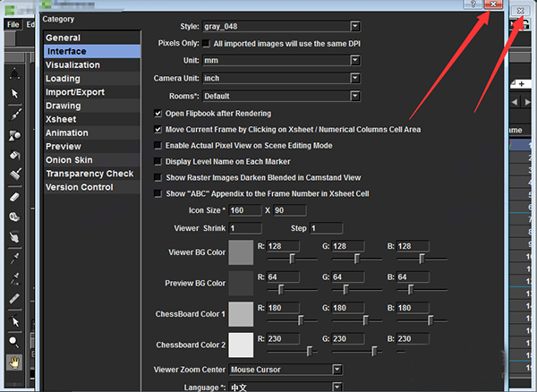
Task: Select the Xsheet category
Action: 64,119
